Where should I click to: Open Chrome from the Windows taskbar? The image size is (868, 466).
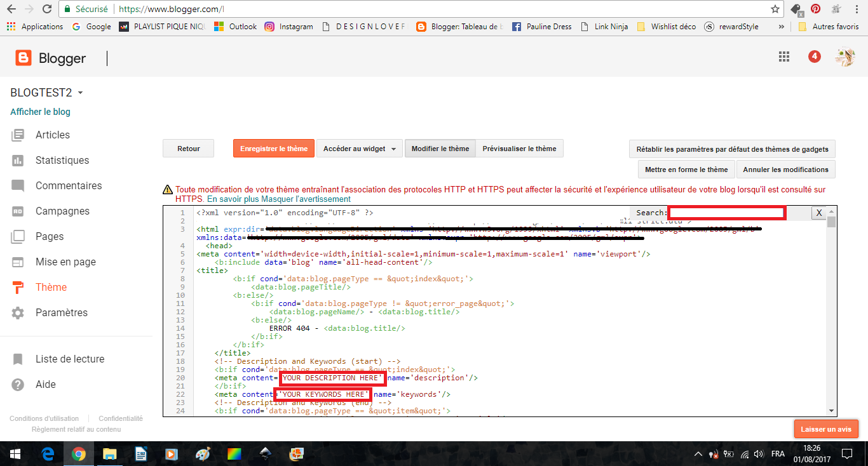[79, 454]
